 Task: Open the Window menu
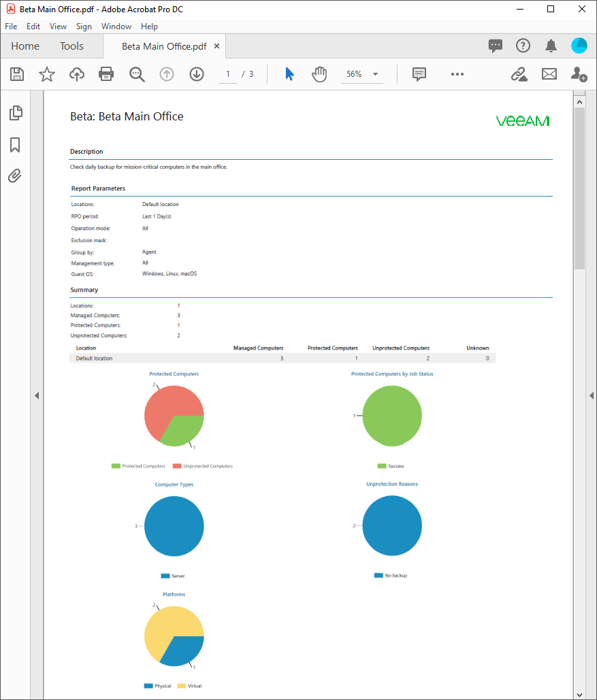pyautogui.click(x=116, y=27)
